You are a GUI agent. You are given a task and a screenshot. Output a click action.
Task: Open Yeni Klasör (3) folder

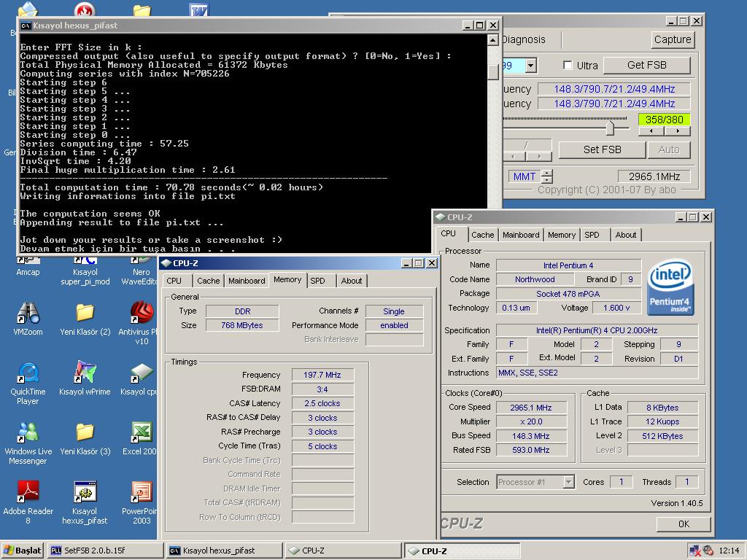click(85, 438)
